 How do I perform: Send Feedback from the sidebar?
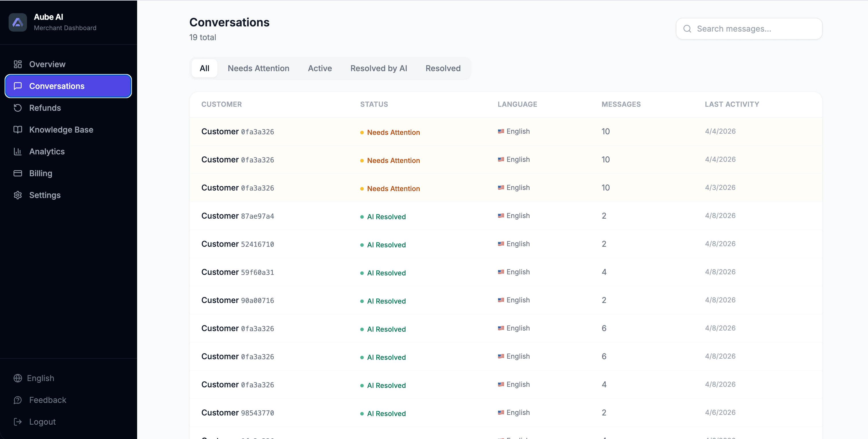[68, 400]
